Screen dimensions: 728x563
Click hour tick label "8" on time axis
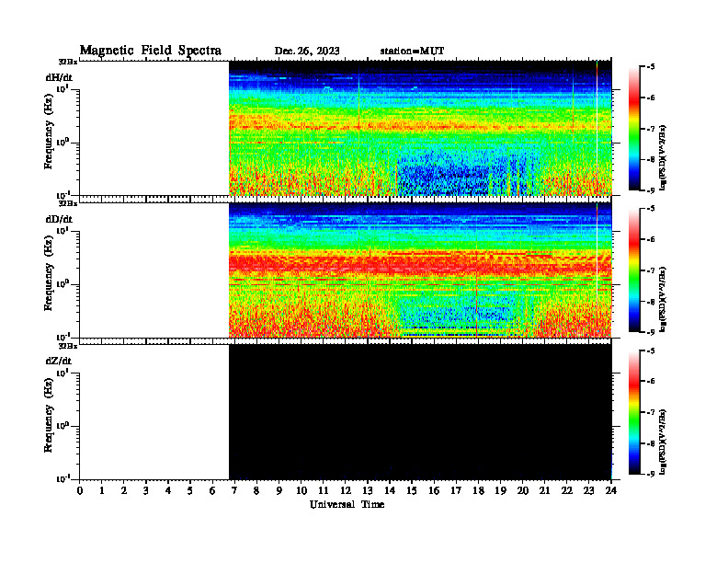coord(256,491)
